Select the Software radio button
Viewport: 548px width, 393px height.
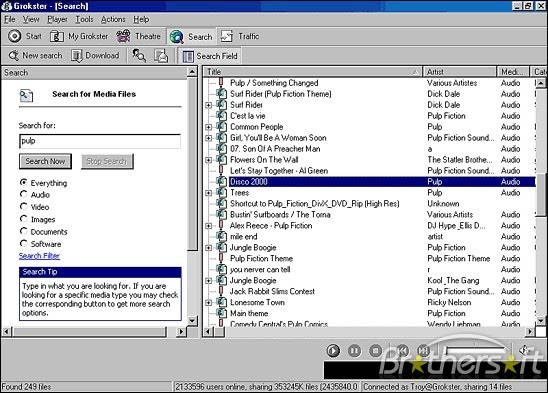(23, 243)
